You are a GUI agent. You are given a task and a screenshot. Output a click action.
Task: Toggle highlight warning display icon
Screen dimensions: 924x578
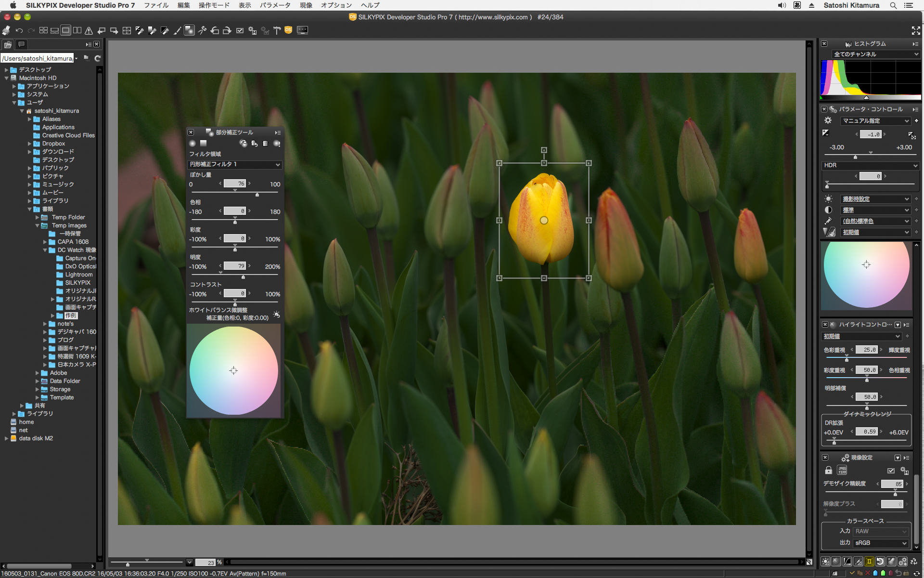pos(89,30)
